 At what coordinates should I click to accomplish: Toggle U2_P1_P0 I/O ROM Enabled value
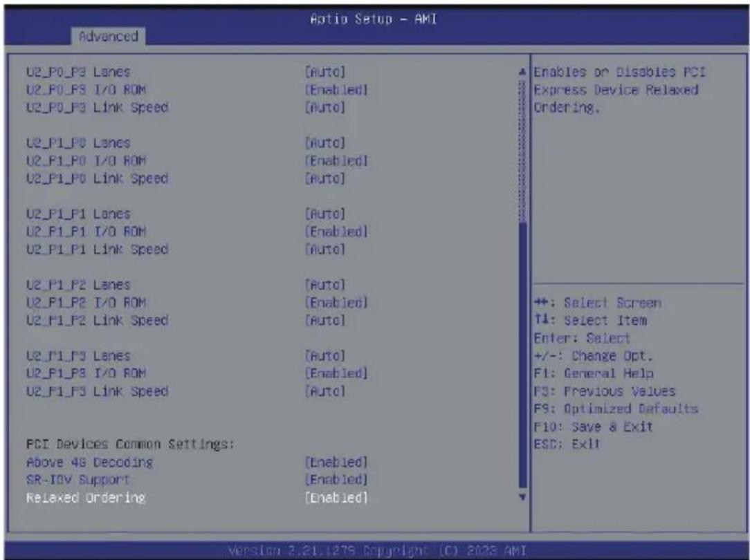pos(336,160)
